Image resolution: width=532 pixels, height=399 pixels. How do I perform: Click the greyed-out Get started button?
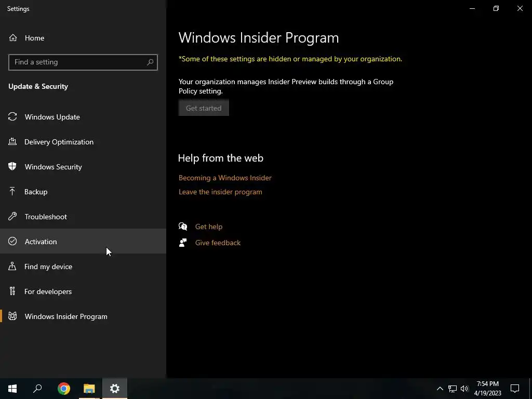coord(204,108)
